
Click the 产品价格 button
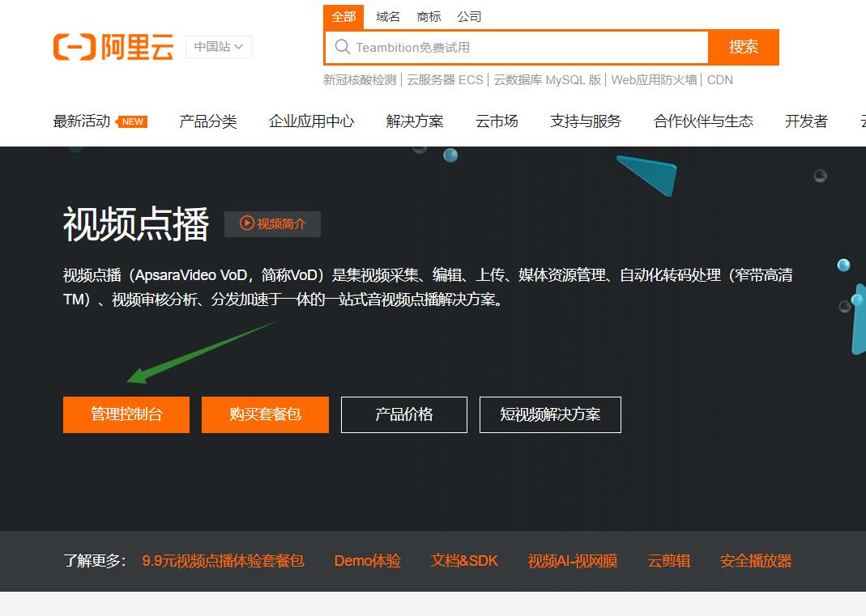[404, 414]
